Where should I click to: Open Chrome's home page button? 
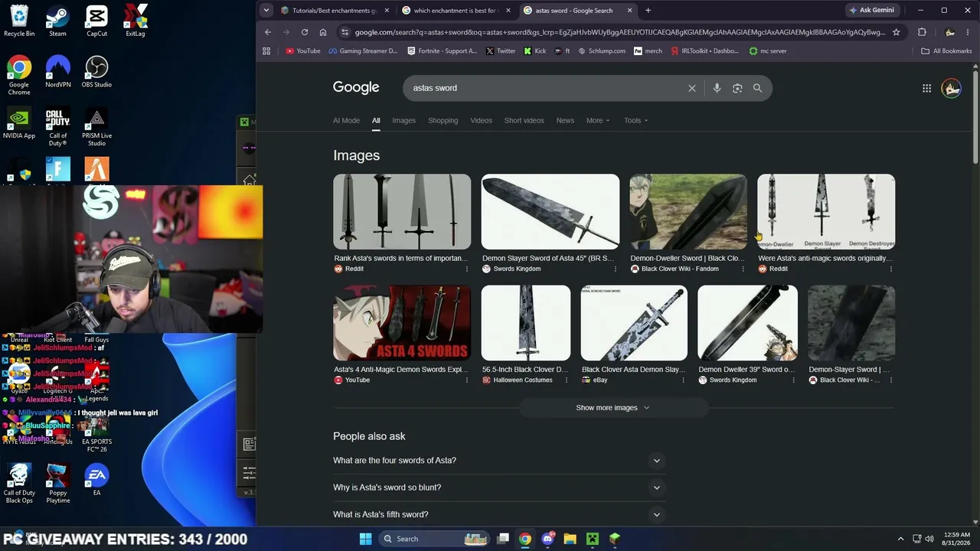point(323,32)
